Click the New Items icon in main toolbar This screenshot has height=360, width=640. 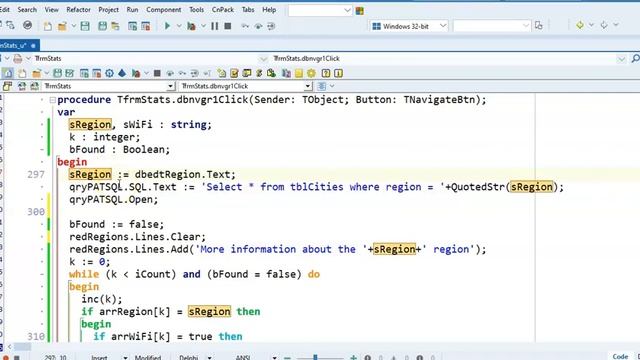[x=48, y=26]
